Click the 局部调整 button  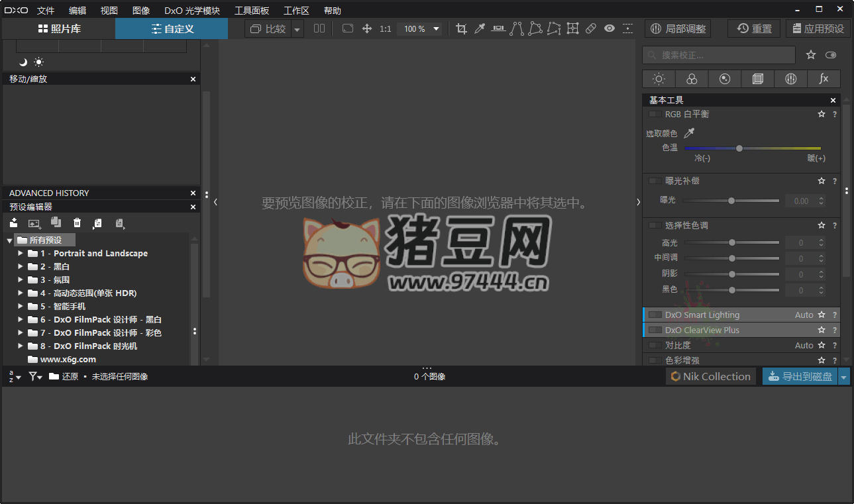click(x=677, y=28)
